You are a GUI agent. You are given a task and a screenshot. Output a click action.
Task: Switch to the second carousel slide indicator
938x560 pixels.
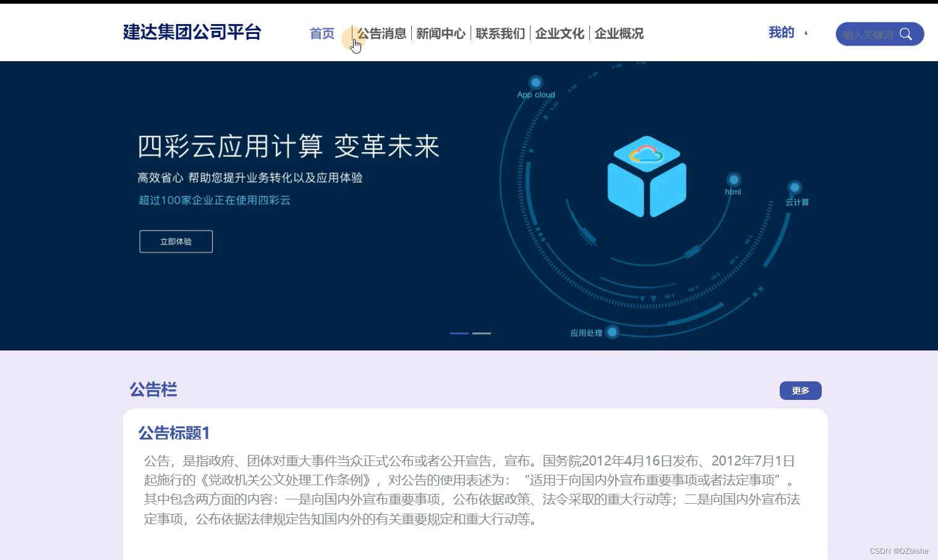pyautogui.click(x=482, y=333)
